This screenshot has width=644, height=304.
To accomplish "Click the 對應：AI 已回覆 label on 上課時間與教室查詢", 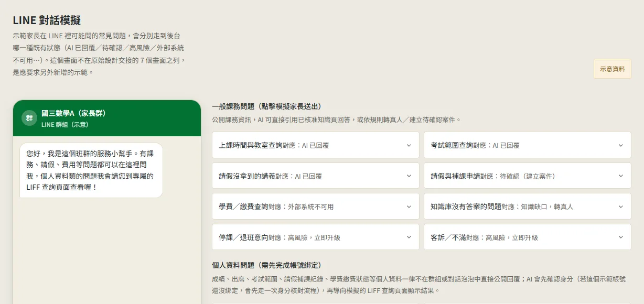I will 306,146.
